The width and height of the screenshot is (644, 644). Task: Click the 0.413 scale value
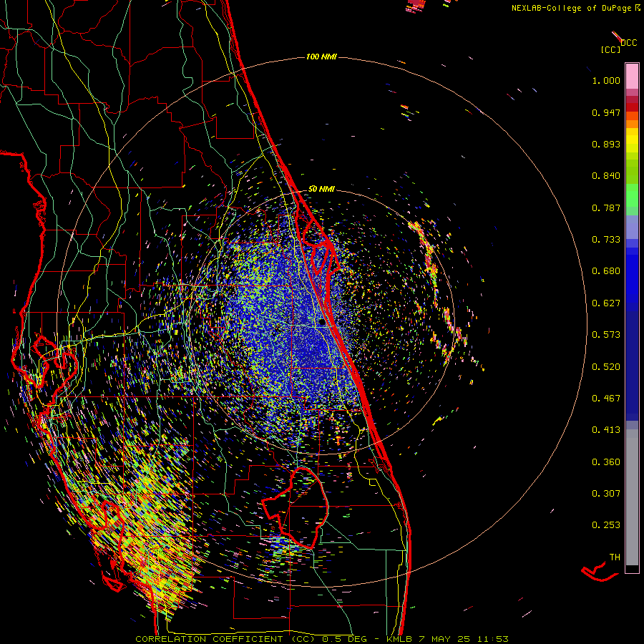(x=606, y=430)
